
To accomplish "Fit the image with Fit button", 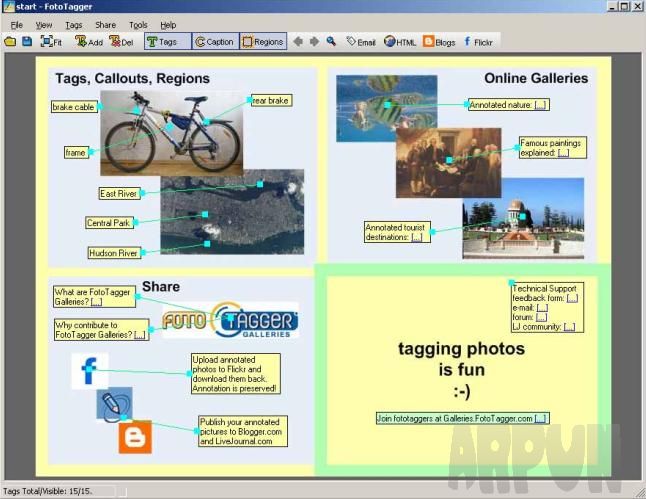I will click(51, 42).
